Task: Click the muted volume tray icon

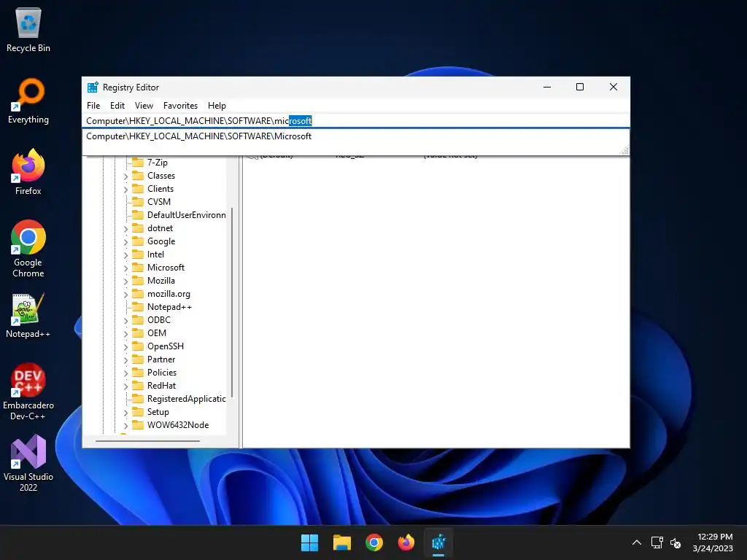Action: click(675, 542)
